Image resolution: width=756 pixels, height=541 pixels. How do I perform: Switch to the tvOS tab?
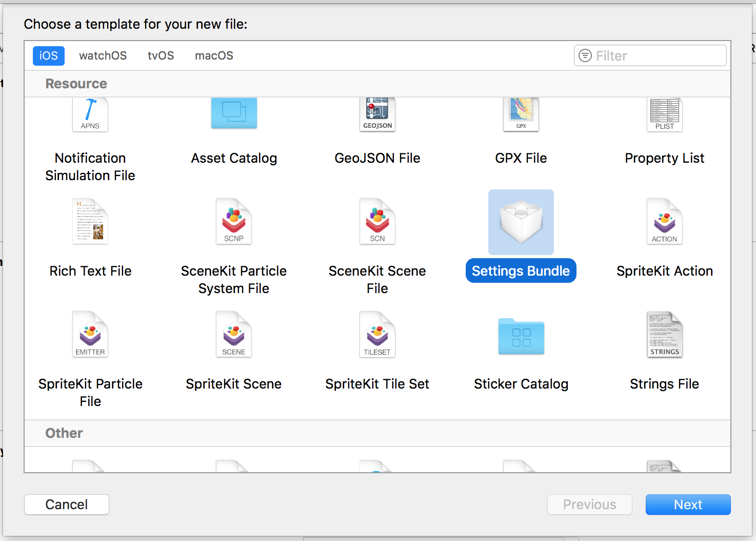pyautogui.click(x=161, y=55)
